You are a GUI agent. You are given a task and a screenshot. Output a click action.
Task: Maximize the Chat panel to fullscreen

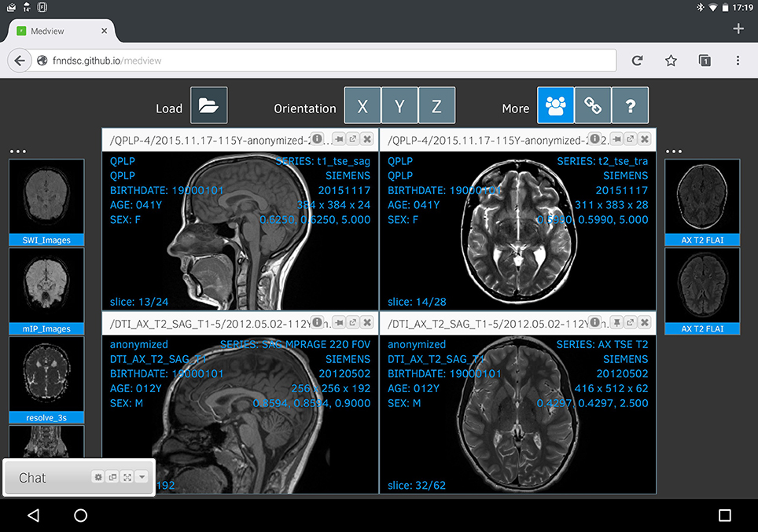point(127,477)
